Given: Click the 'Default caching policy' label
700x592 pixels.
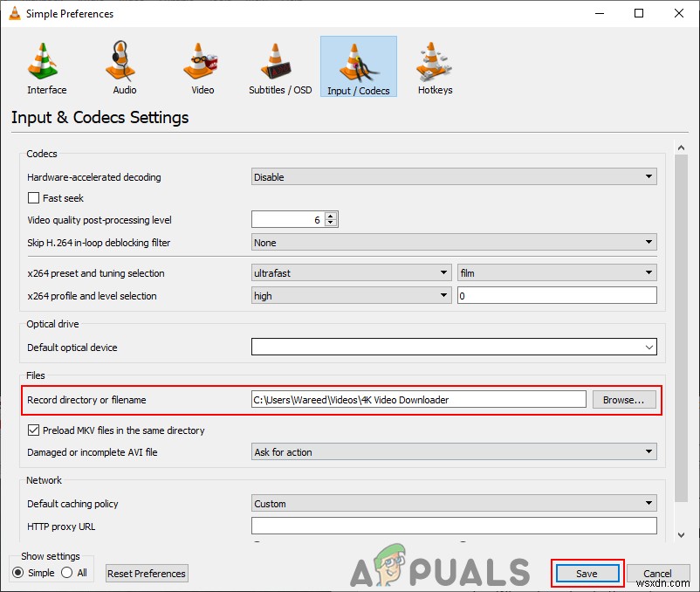Looking at the screenshot, I should tap(72, 504).
